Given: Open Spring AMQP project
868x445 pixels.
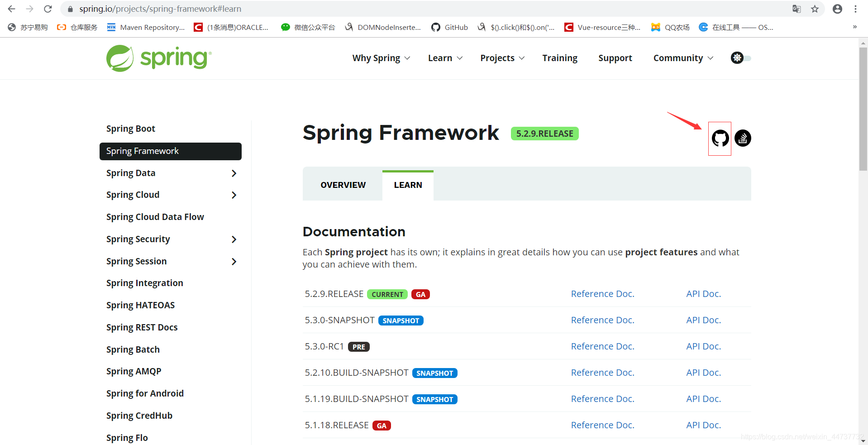Looking at the screenshot, I should (x=134, y=372).
